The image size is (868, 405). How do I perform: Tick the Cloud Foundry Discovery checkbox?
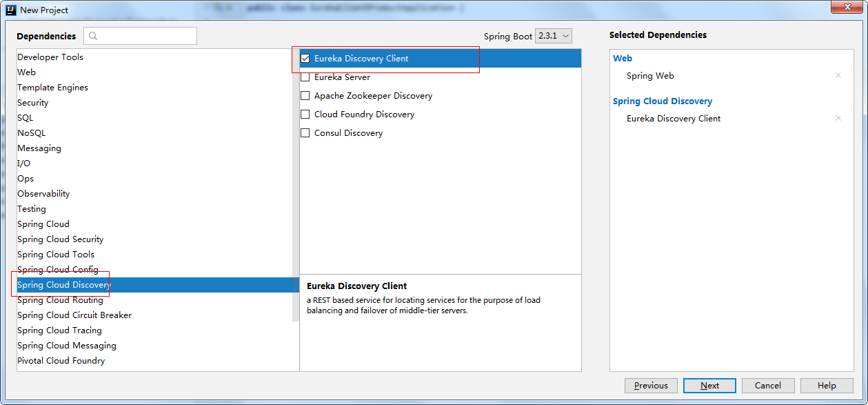[305, 115]
